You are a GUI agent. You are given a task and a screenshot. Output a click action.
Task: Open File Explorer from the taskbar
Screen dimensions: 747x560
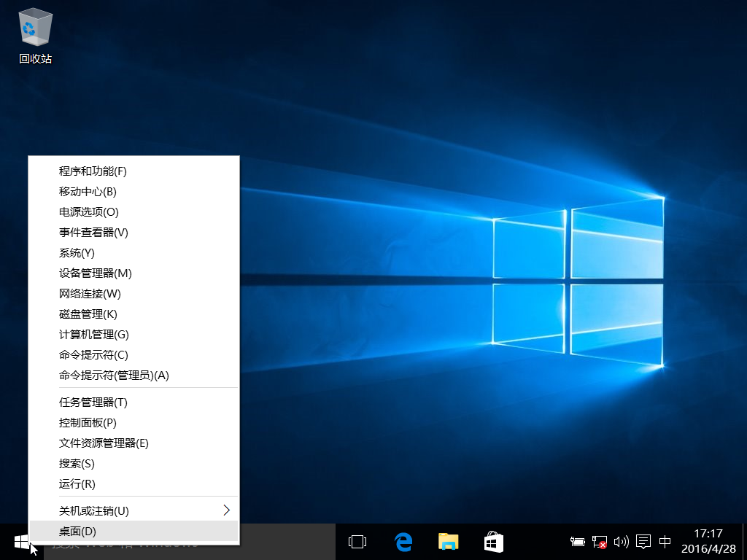pyautogui.click(x=448, y=542)
